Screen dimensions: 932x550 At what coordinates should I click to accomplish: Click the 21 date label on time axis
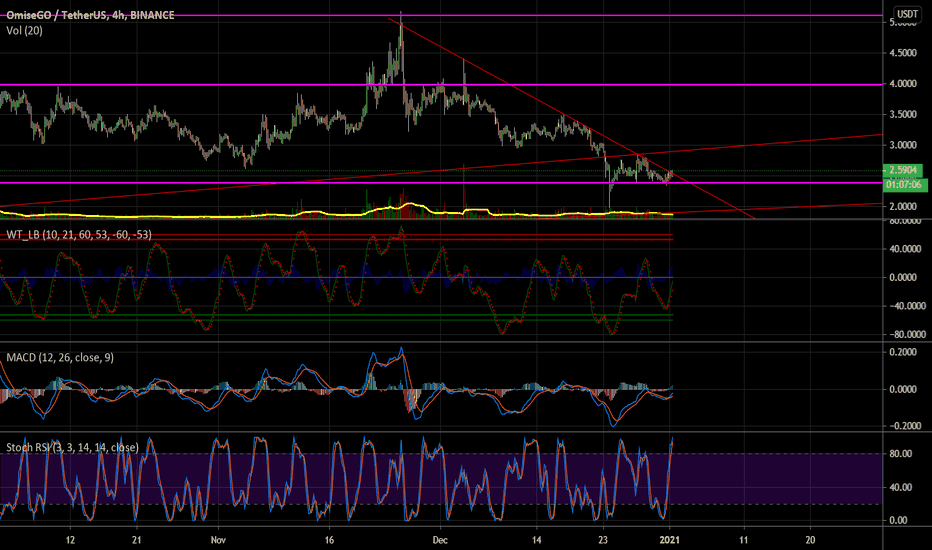[137, 540]
